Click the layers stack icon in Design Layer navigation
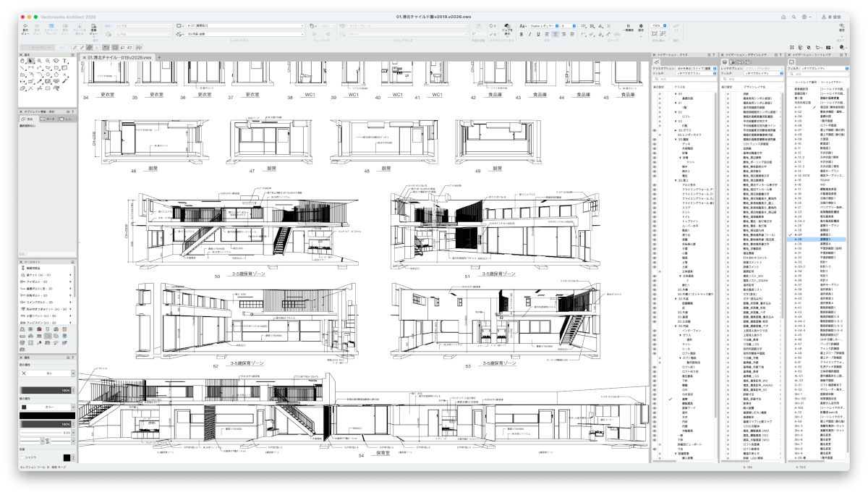This screenshot has height=495, width=868. pos(724,62)
